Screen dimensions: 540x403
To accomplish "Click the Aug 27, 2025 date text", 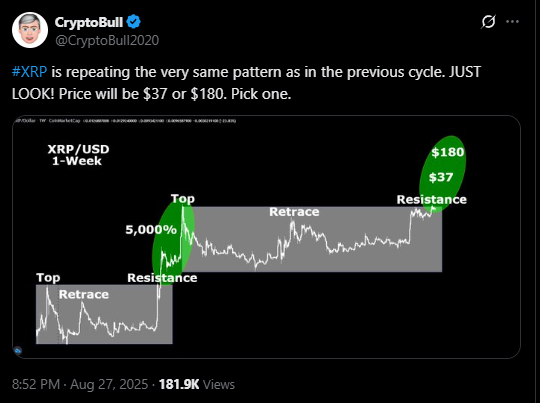I will coord(109,384).
